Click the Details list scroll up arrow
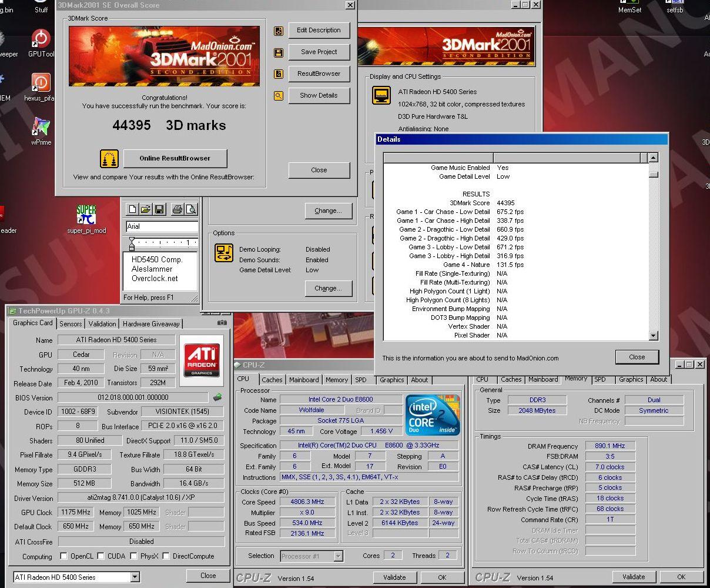710x588 pixels. (x=653, y=158)
